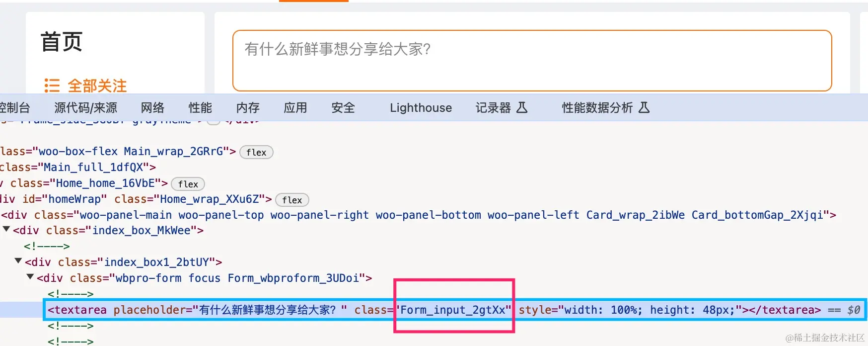Collapse the index_box1_2btUY div node
This screenshot has height=346, width=868.
tap(18, 260)
